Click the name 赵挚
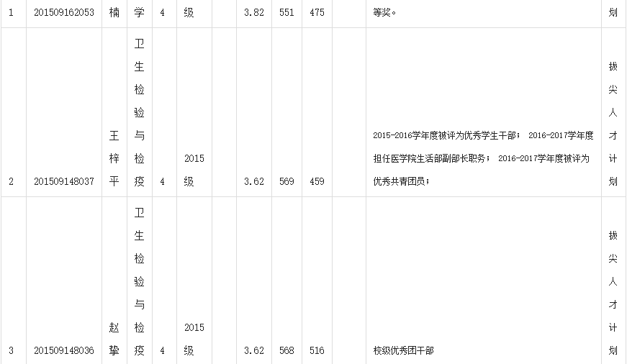 (x=113, y=339)
